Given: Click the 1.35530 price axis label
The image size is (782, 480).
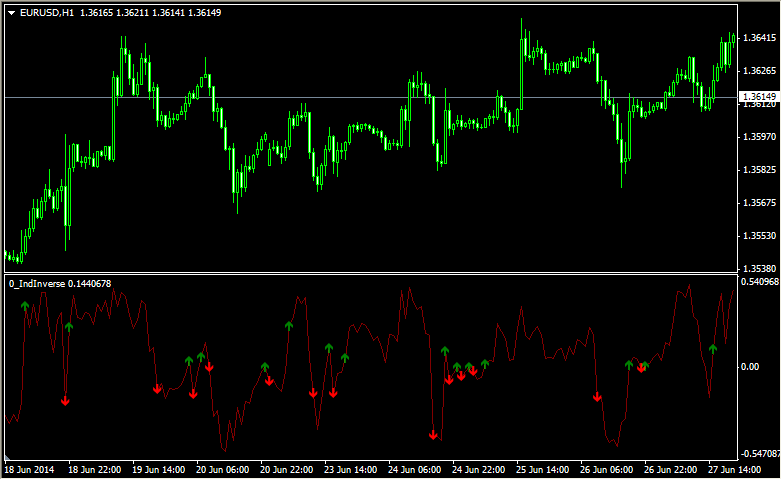Looking at the screenshot, I should pyautogui.click(x=759, y=236).
